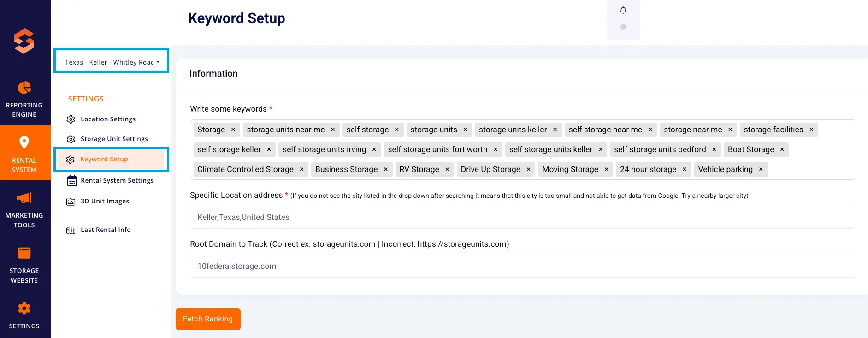Remove 'self storage keller' keyword tag

(x=269, y=149)
